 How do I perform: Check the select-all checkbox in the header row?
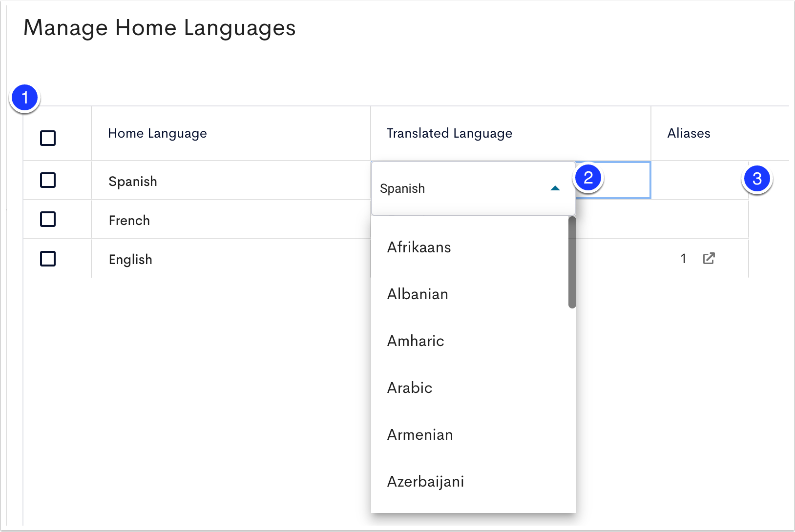[x=47, y=139]
